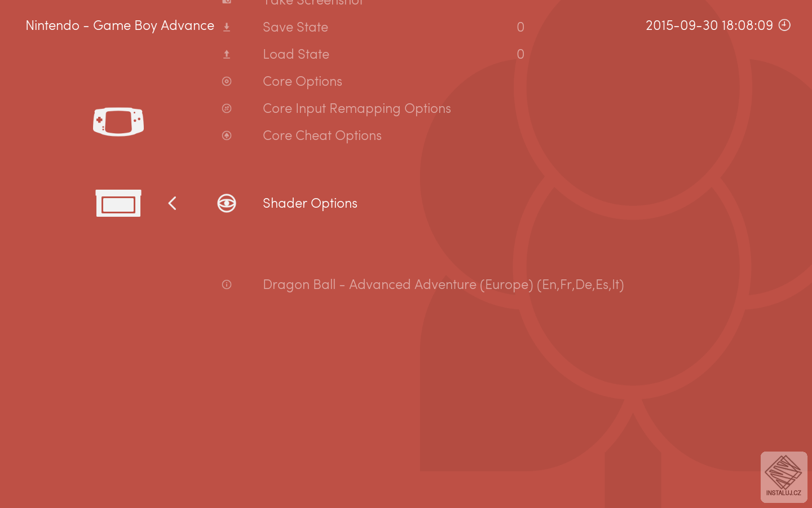Screen dimensions: 812x508
Task: Change the Save State slot number
Action: click(520, 27)
